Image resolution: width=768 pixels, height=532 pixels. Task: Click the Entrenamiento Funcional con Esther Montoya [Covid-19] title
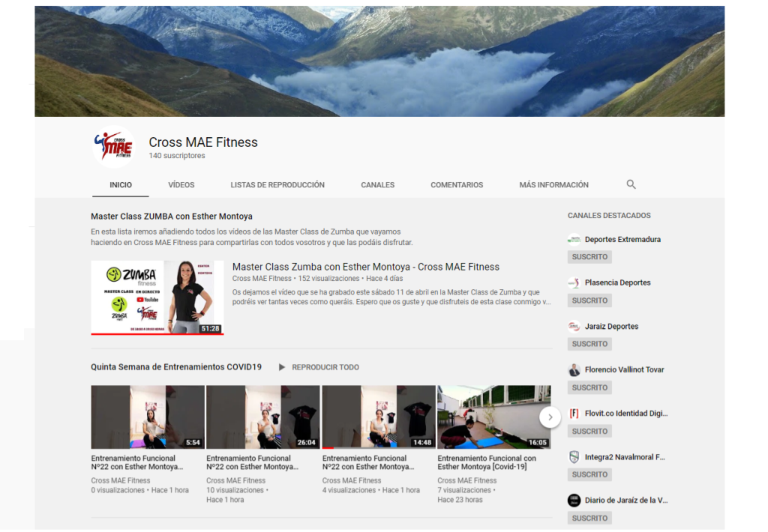(x=487, y=462)
